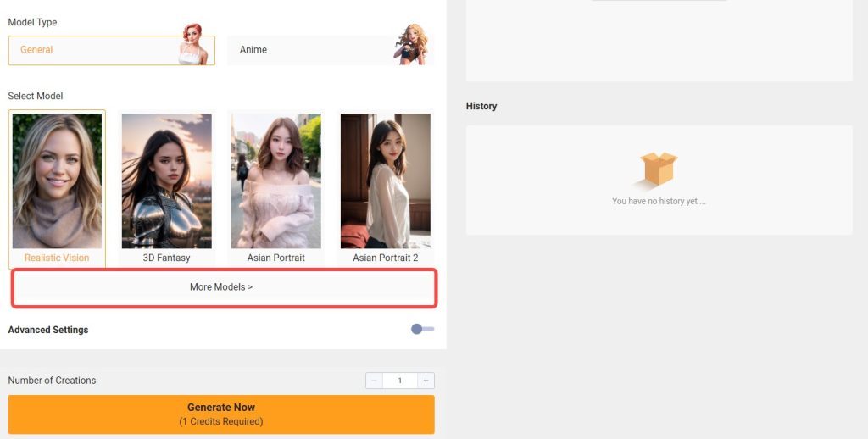Click the Realistic Vision label
The image size is (868, 439).
click(57, 258)
